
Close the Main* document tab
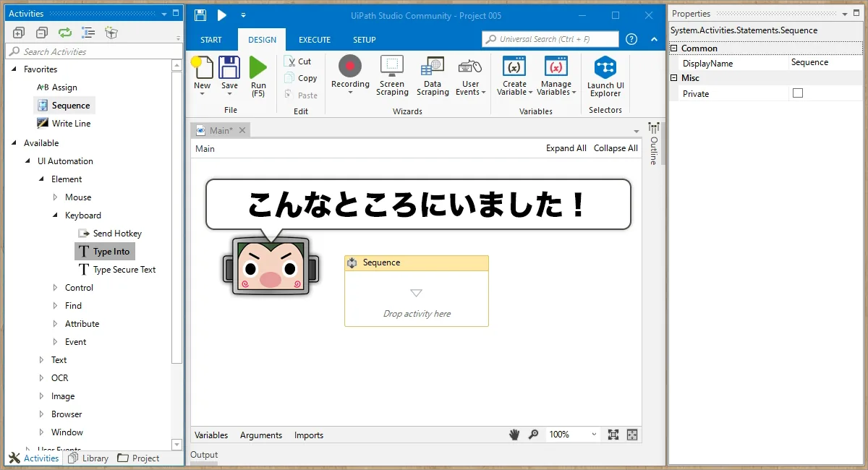(242, 130)
